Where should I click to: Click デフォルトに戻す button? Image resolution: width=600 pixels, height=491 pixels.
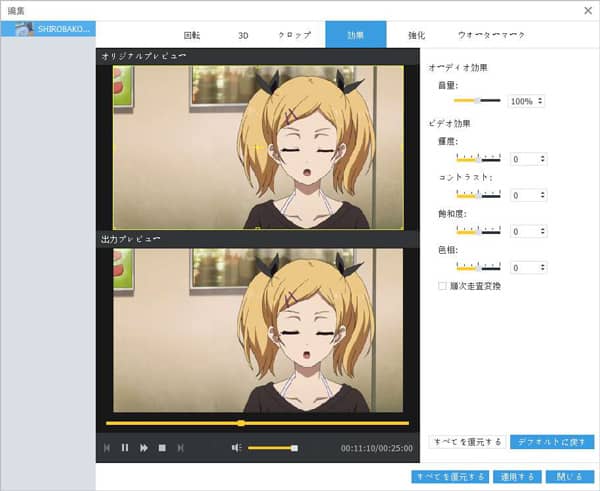point(552,442)
